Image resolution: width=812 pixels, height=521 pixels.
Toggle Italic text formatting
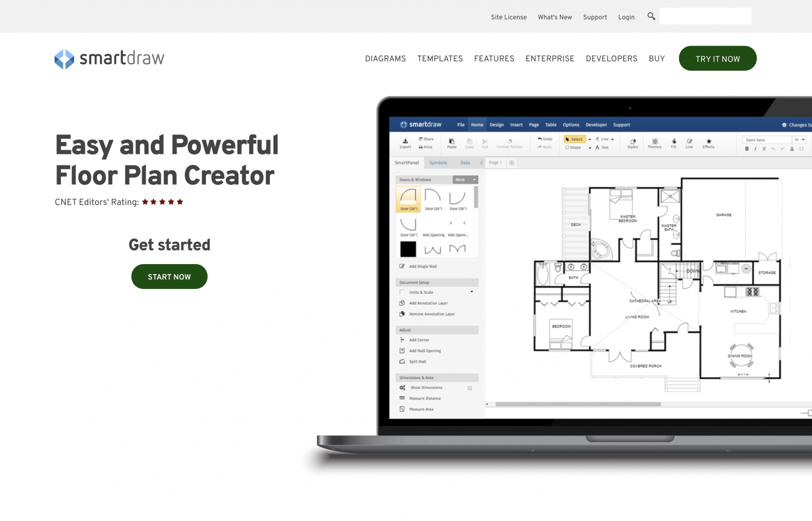(755, 149)
